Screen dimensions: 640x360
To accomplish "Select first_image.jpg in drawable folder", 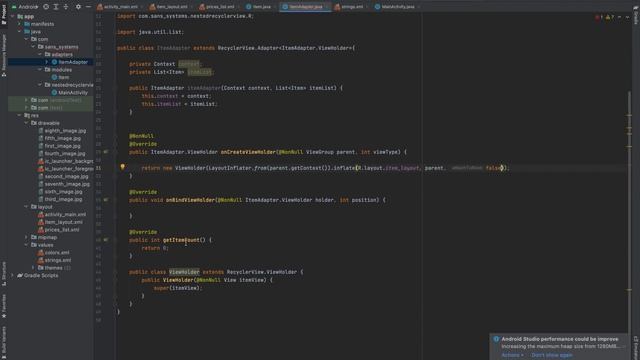I will click(60, 146).
